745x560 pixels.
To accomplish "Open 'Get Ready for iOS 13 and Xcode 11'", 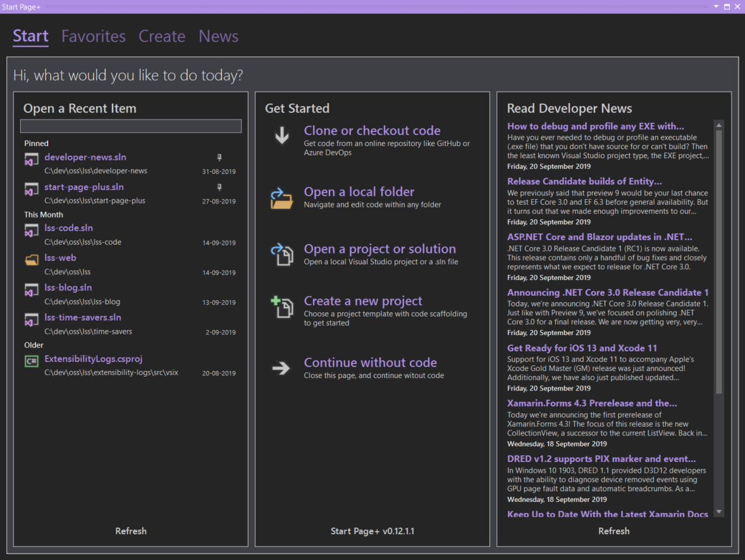I will coord(582,348).
